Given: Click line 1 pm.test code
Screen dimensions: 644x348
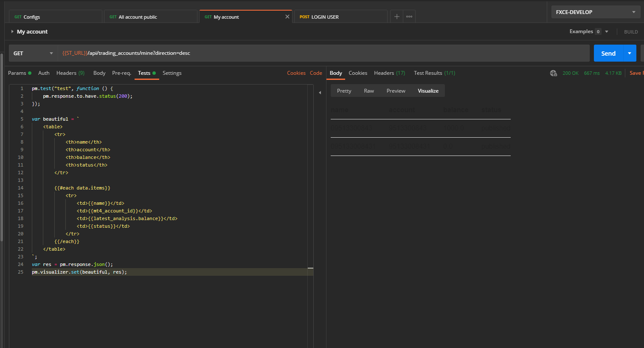Looking at the screenshot, I should click(72, 88).
